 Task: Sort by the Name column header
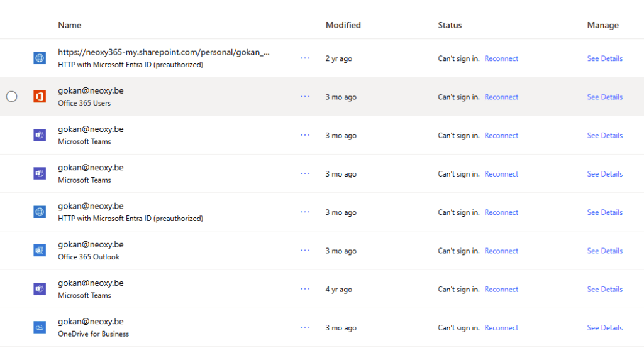(69, 25)
